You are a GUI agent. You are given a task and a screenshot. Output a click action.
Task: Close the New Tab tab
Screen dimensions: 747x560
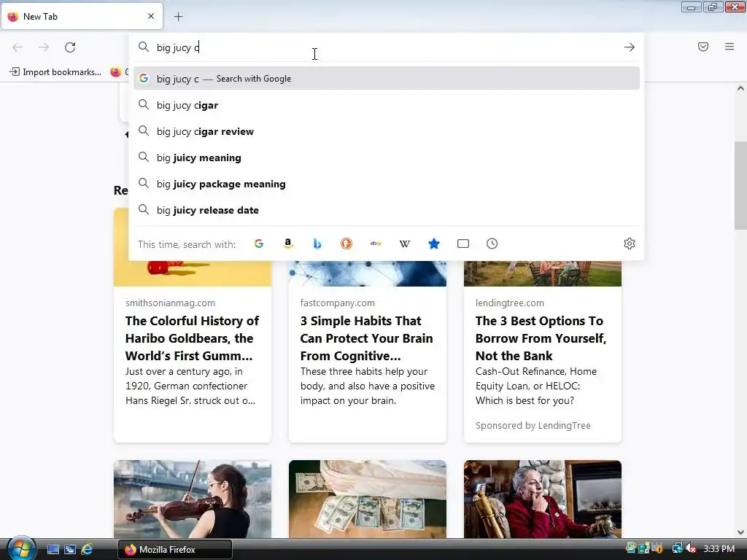151,16
